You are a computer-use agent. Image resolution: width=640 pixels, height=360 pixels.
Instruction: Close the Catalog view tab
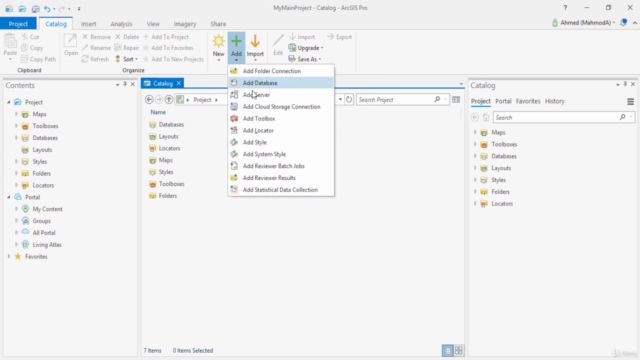click(178, 83)
